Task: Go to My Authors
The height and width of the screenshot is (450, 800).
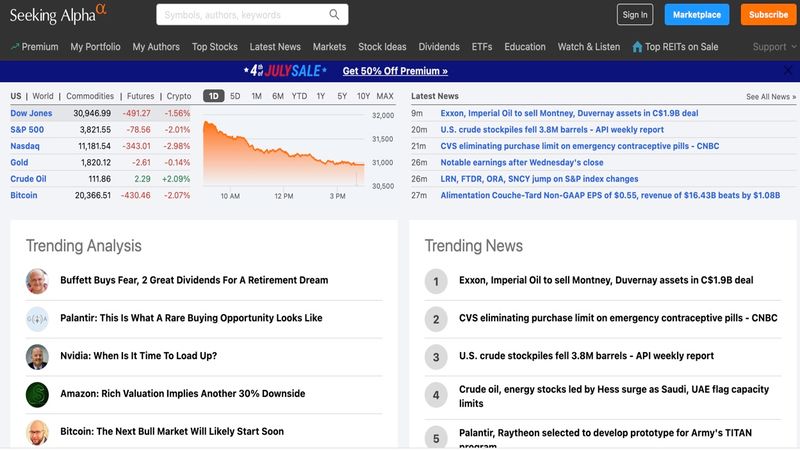Action: (156, 47)
